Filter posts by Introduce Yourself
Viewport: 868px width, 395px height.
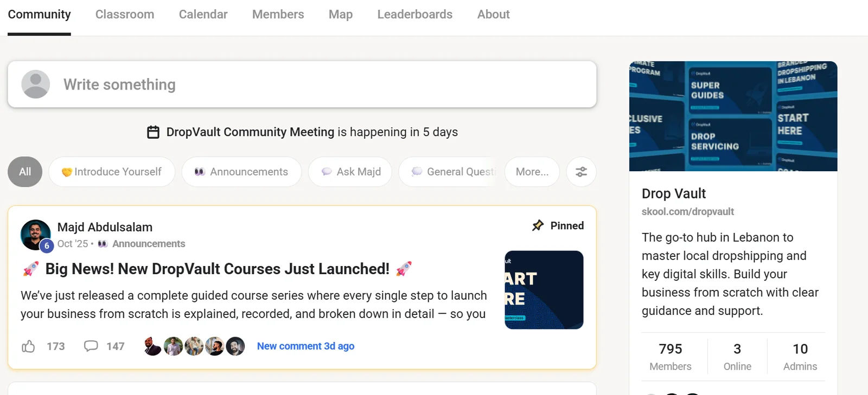(x=112, y=172)
